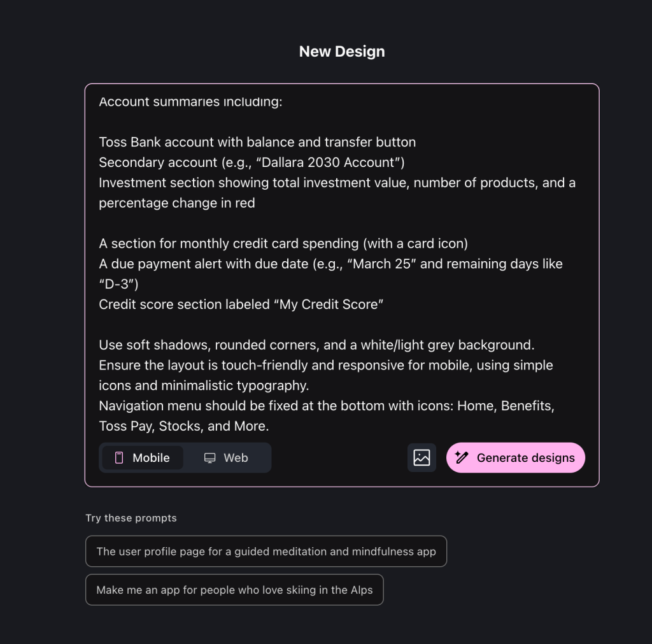Screen dimensions: 652x644
Task: Click the phone icon beside Mobile
Action: click(119, 458)
